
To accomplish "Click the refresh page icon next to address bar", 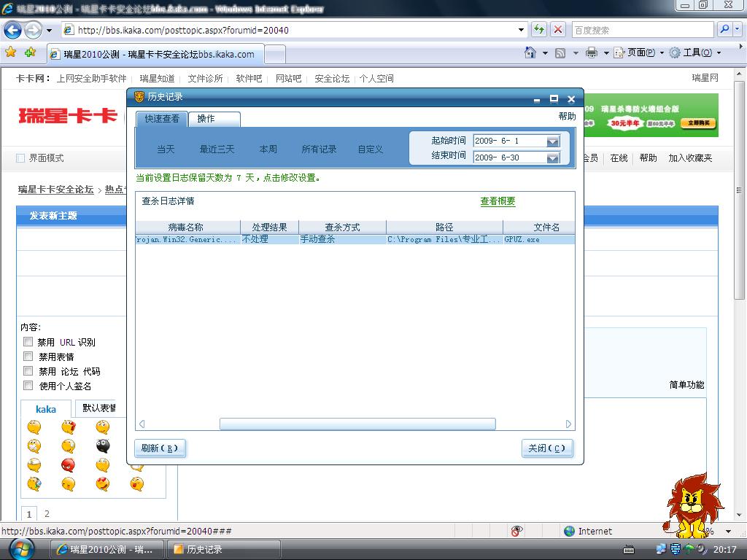I will coord(539,29).
